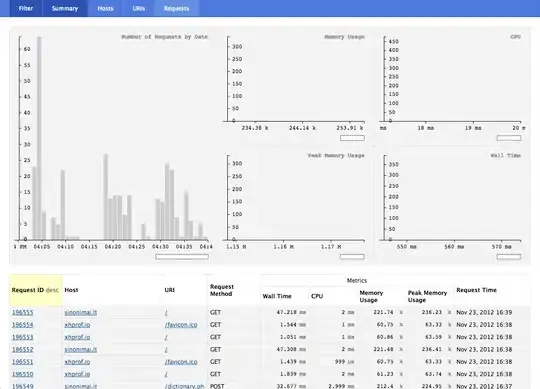Viewport: 540px width, 389px height.
Task: Switch to the Summary tab
Action: pyautogui.click(x=65, y=8)
